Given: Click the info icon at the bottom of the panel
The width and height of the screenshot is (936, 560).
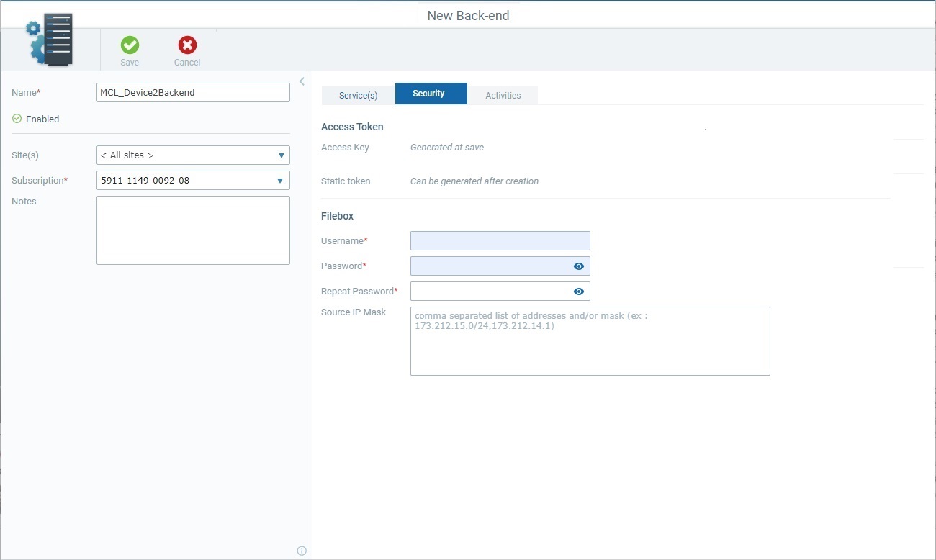Looking at the screenshot, I should [x=301, y=550].
